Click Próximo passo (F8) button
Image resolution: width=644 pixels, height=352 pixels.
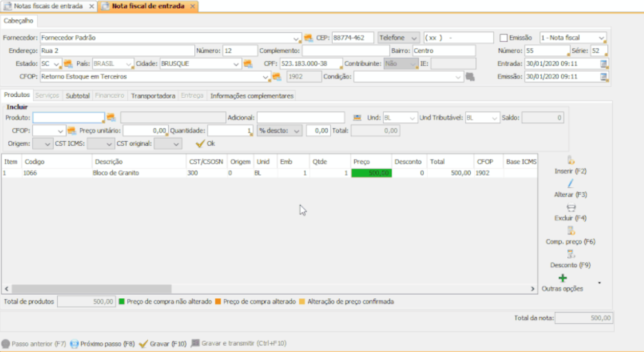[x=102, y=344]
